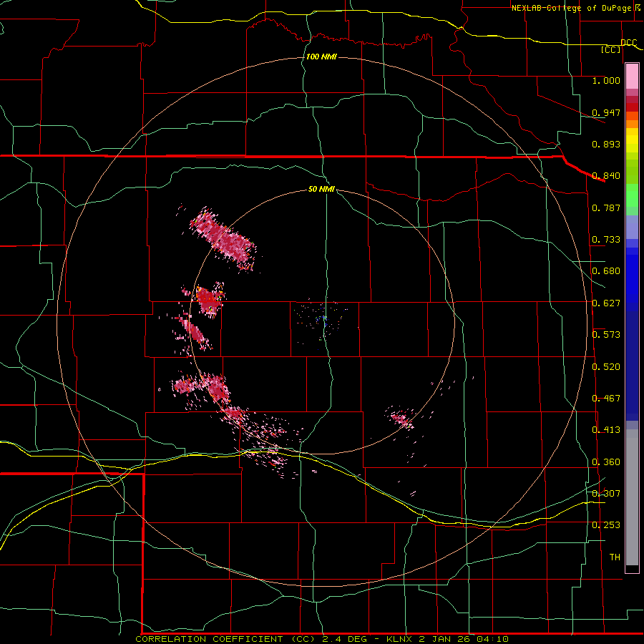Click the 0.413 scale value

click(x=606, y=430)
